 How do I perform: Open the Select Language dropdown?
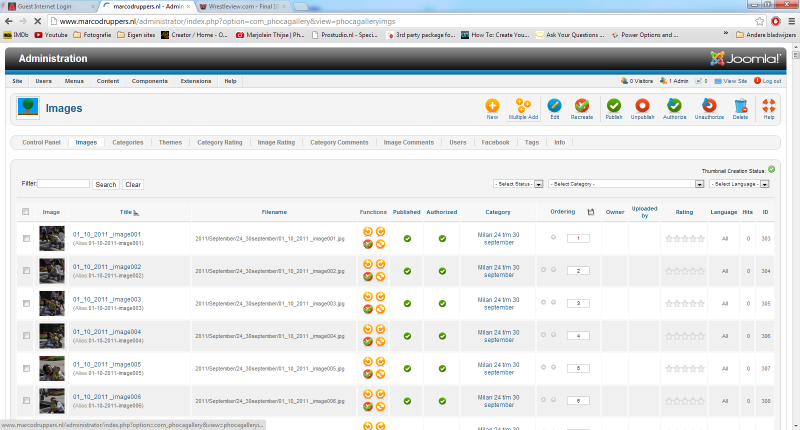point(740,184)
